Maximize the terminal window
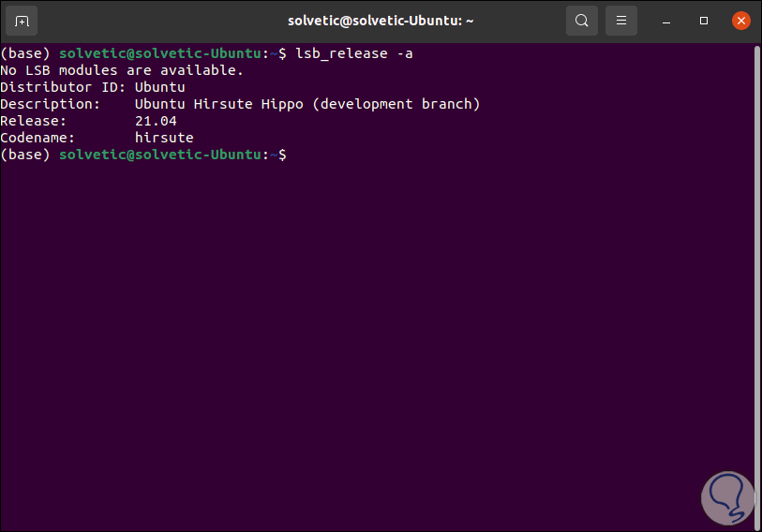 click(x=704, y=21)
